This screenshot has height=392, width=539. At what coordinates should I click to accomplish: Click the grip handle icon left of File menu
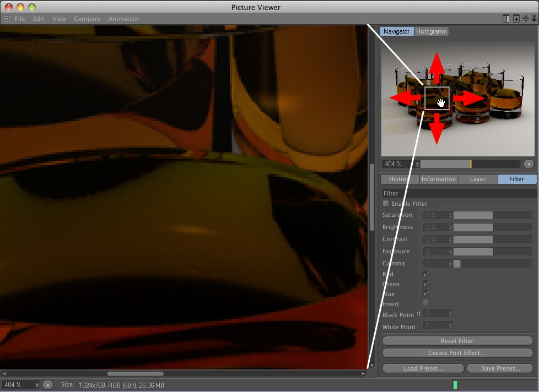[x=7, y=19]
